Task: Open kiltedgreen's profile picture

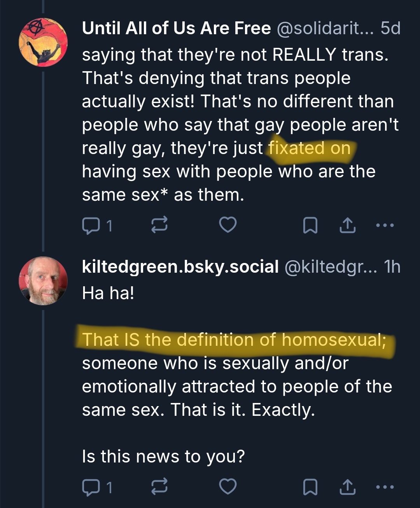Action: 43,281
